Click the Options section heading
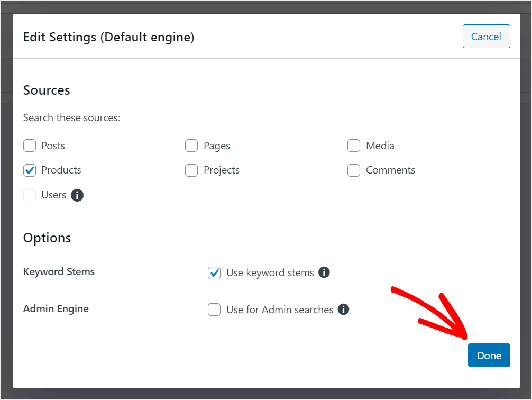 (47, 238)
